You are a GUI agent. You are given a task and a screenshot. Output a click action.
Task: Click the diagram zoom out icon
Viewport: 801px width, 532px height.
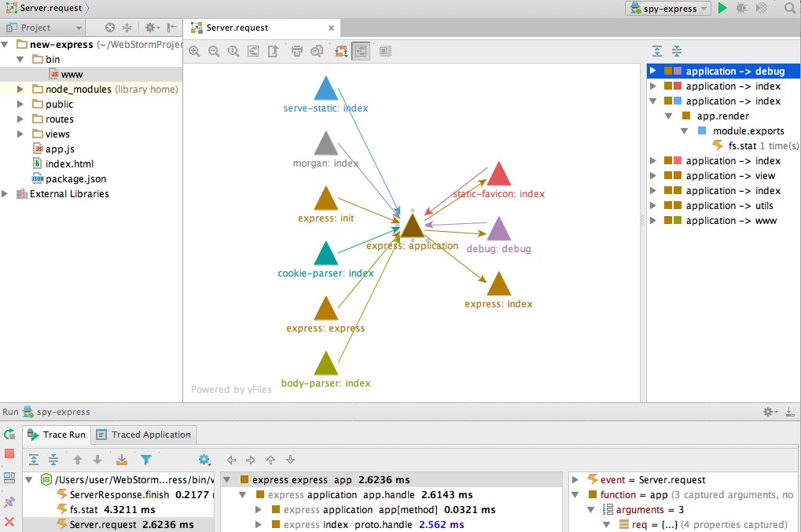tap(214, 52)
